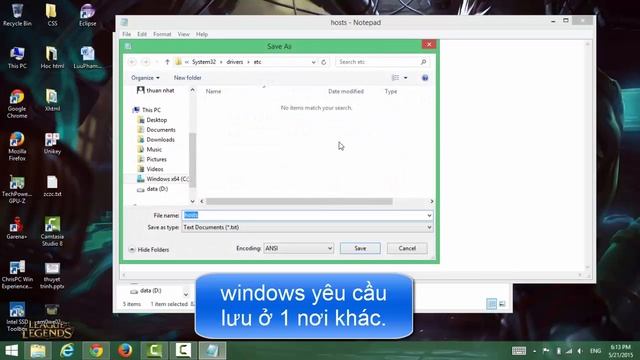Open Notepad Edit menu

[142, 34]
